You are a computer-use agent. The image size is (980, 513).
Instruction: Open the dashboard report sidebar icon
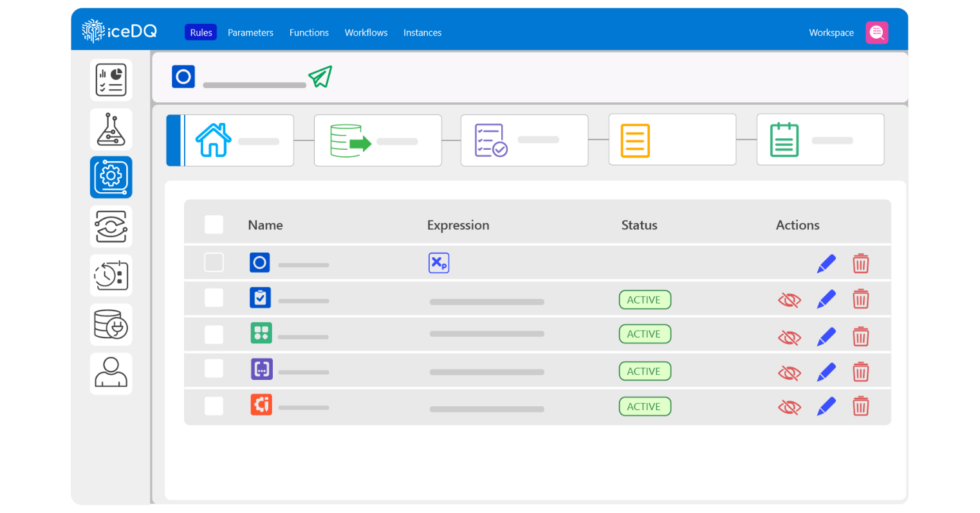click(x=111, y=80)
